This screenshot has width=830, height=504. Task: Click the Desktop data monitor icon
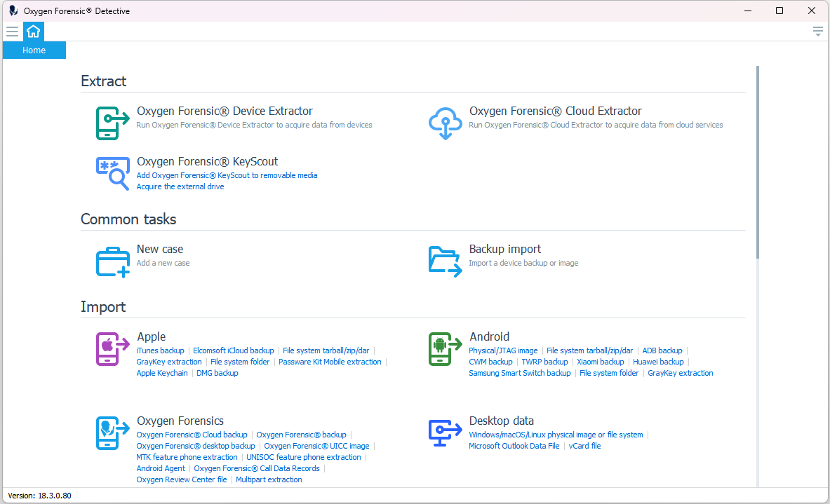click(445, 433)
